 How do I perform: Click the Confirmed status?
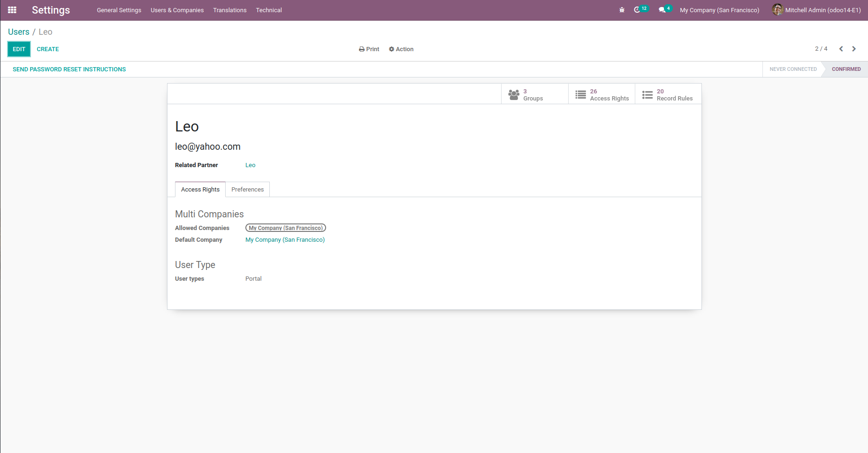pos(846,69)
